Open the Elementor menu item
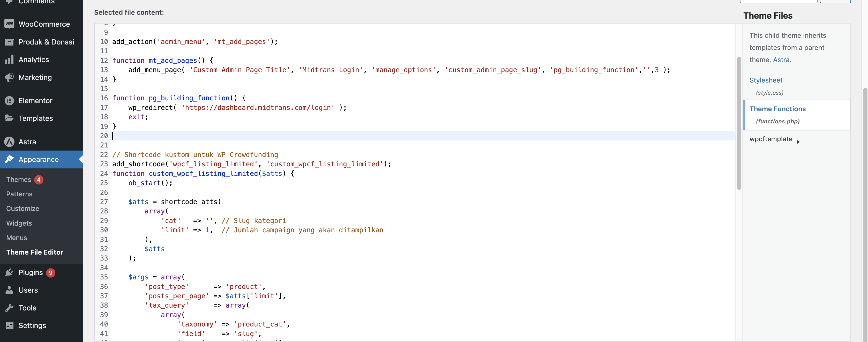 [41, 101]
